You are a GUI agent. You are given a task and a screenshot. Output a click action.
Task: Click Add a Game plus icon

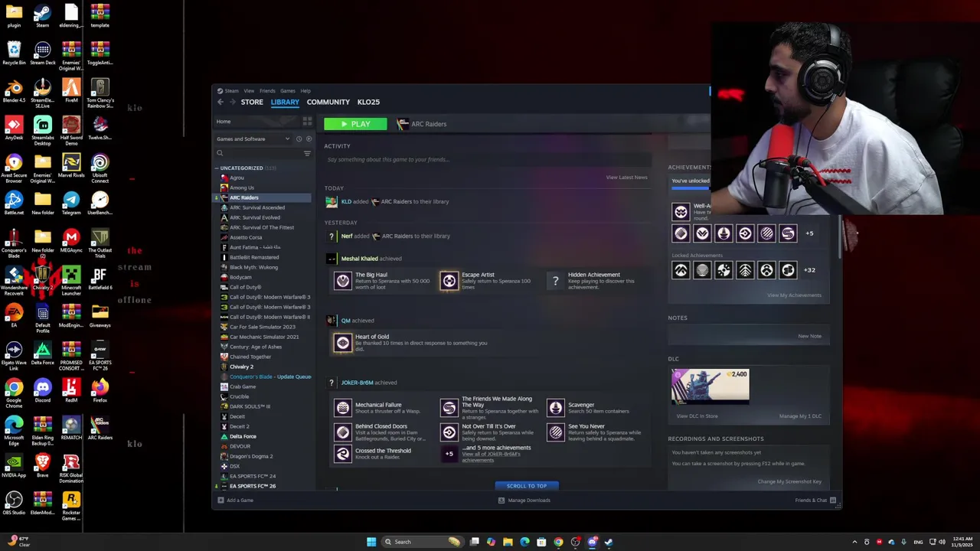220,500
